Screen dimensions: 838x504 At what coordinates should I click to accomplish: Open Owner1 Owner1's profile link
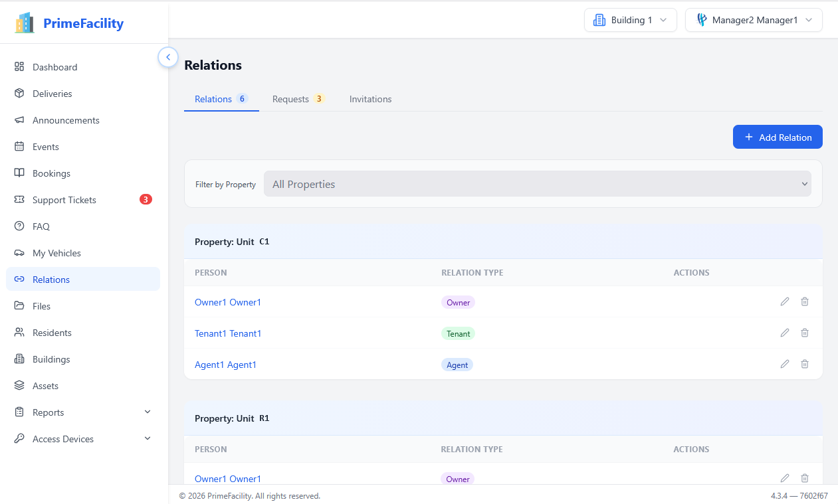coord(228,302)
